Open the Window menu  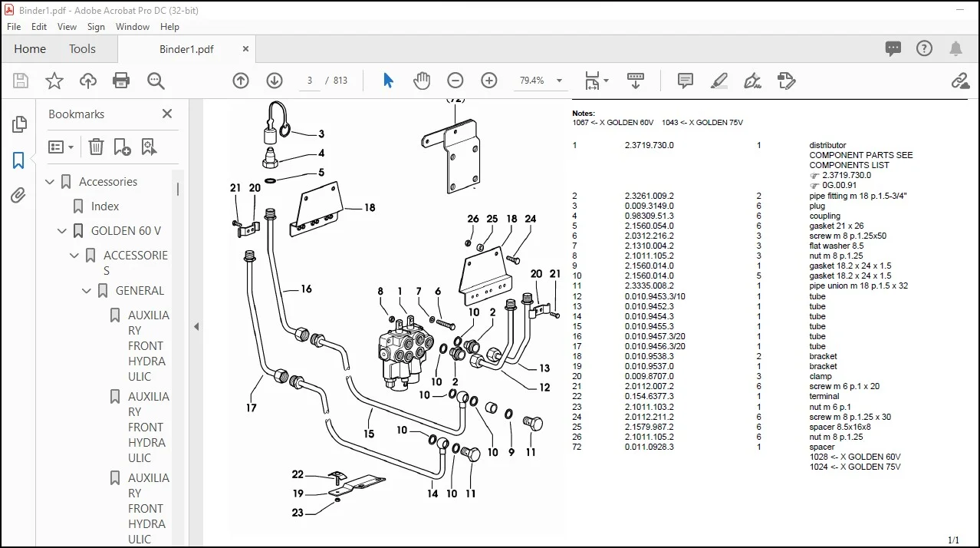[x=133, y=26]
